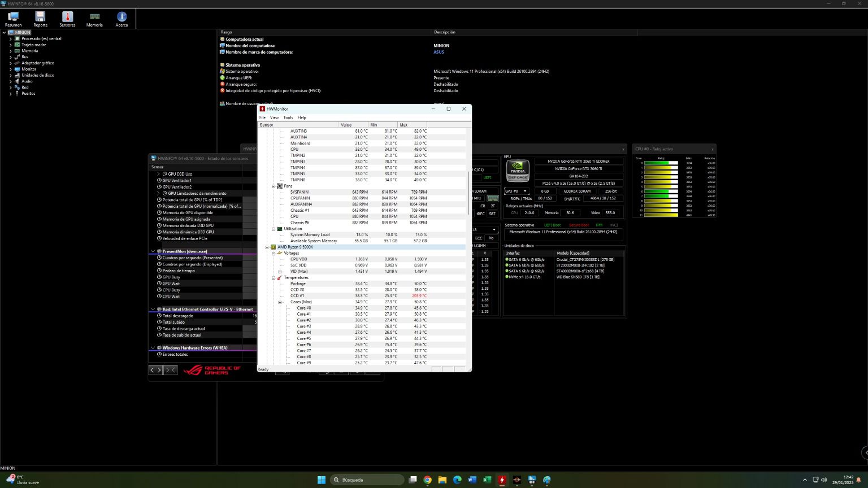The width and height of the screenshot is (868, 488).
Task: Click the ASUS brand name link
Action: click(x=439, y=52)
